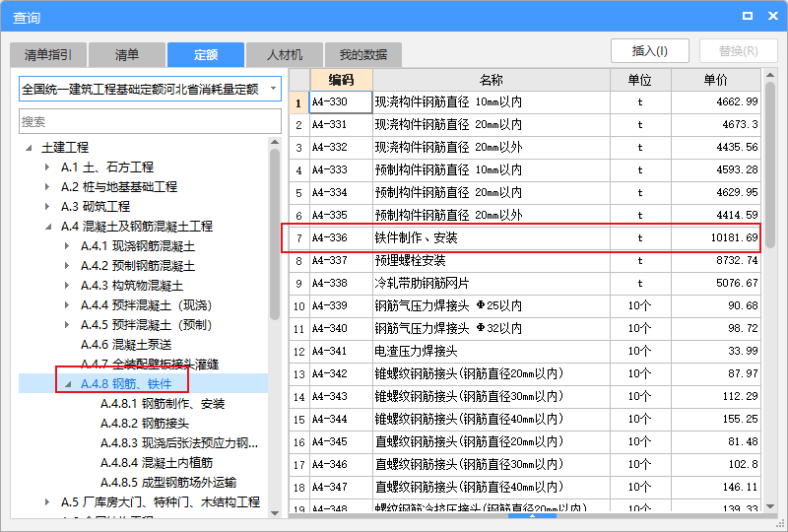Select row 预埋螺栓安装

coord(525,260)
